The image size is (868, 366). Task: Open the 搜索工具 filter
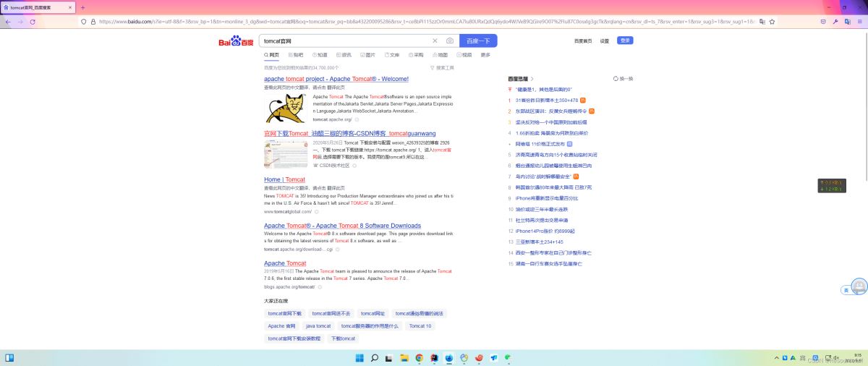point(442,67)
